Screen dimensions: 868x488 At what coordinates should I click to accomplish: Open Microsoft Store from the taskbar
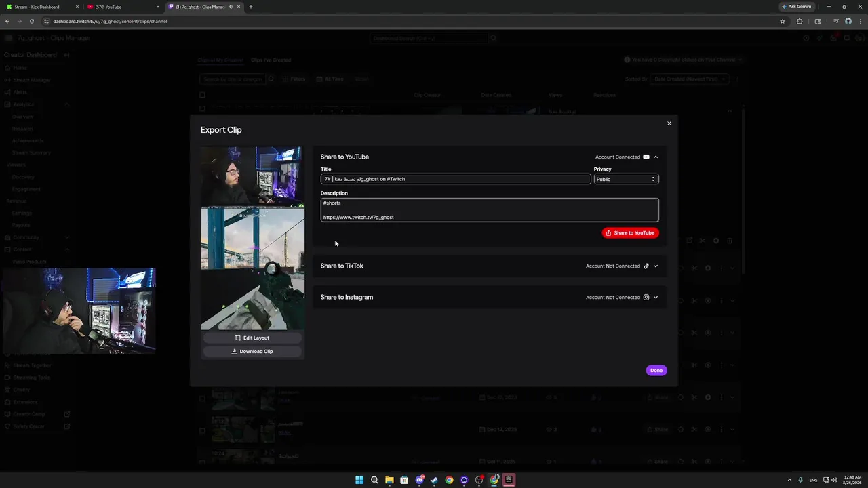[404, 480]
